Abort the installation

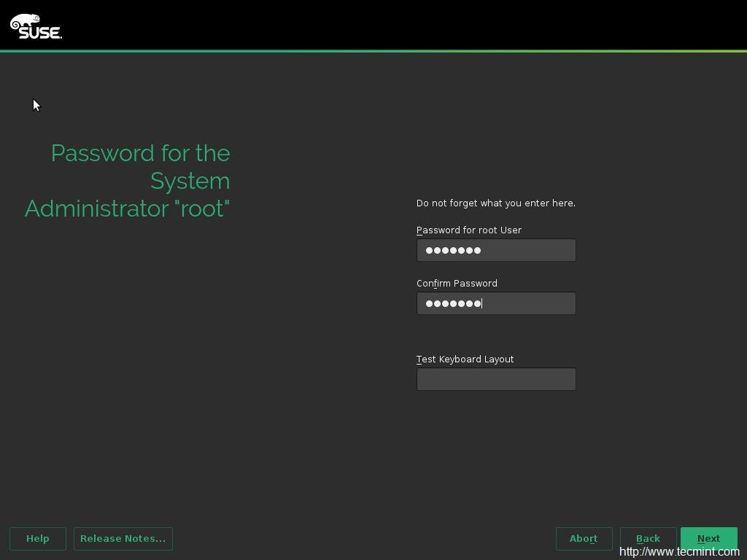[584, 539]
